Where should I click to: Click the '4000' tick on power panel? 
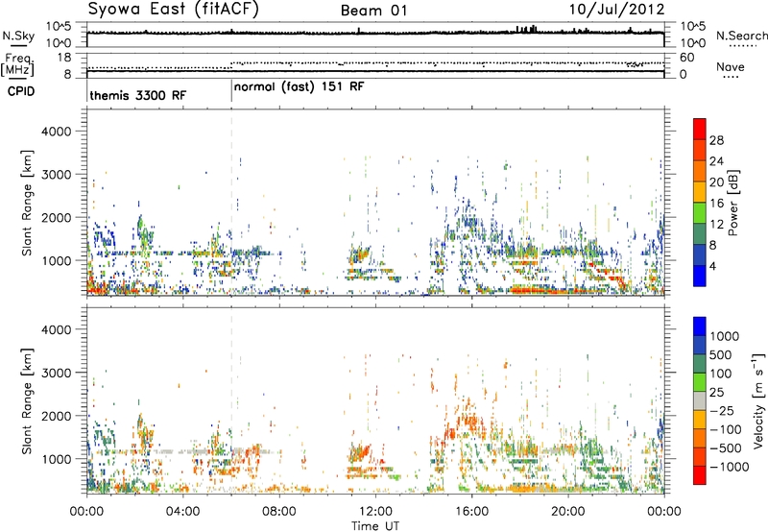coord(57,132)
